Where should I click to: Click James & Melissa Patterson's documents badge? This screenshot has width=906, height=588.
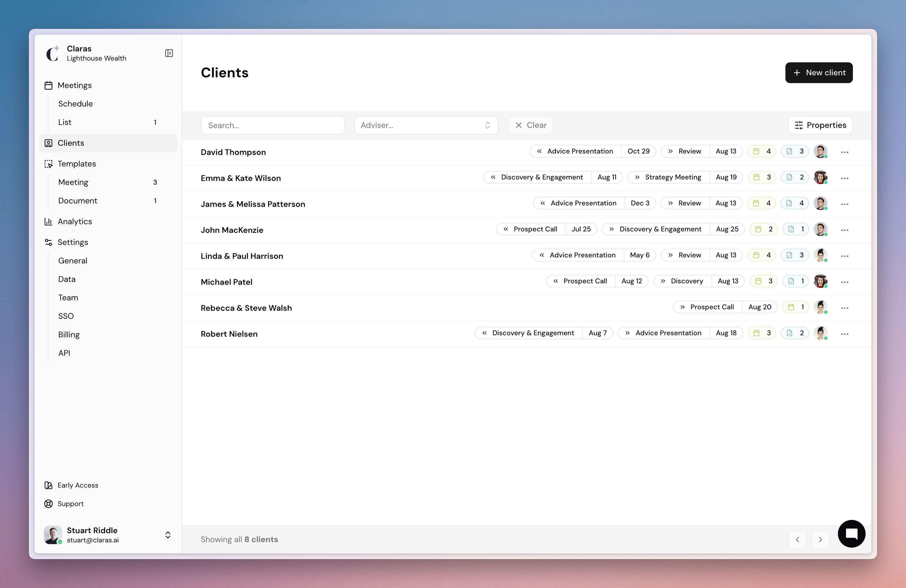tap(795, 203)
